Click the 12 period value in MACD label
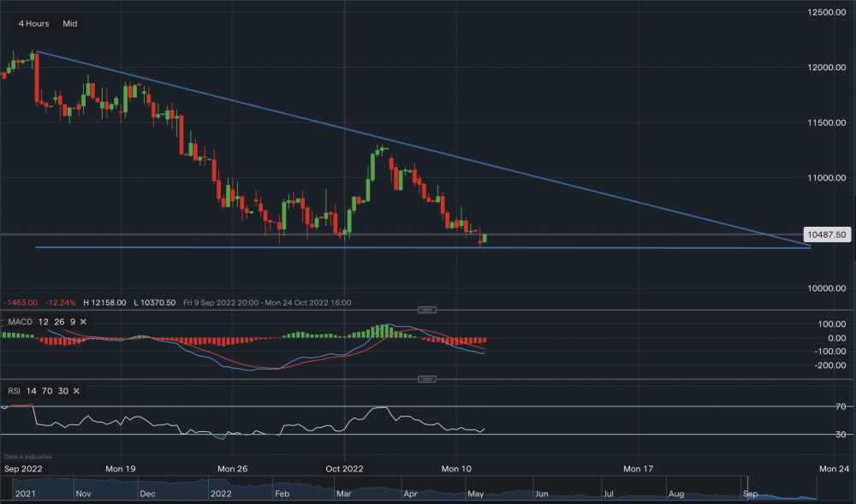The height and width of the screenshot is (504, 856). click(43, 322)
